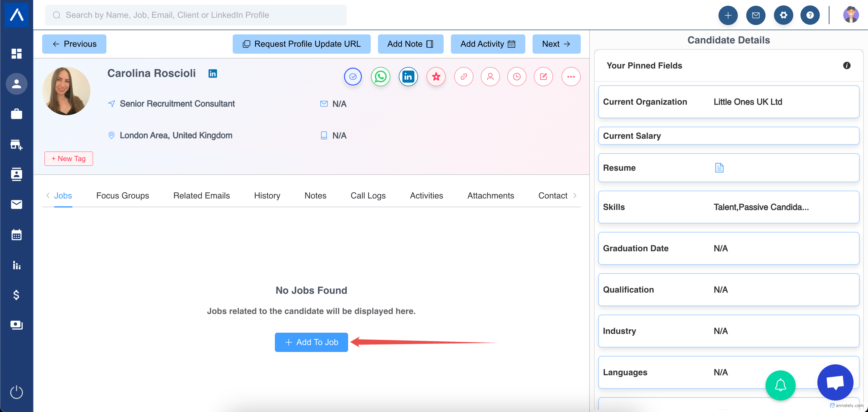Image resolution: width=868 pixels, height=412 pixels.
Task: Open WhatsApp chat with candidate
Action: pos(380,77)
